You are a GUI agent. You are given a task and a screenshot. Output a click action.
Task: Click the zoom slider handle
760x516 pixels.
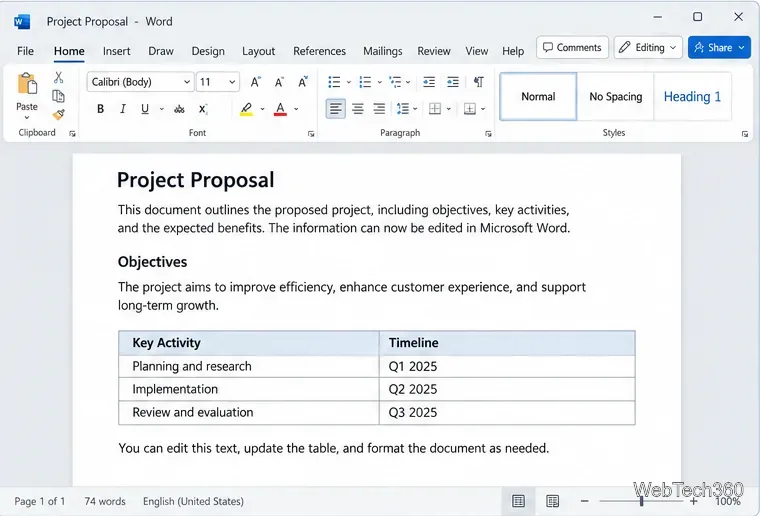pos(641,501)
